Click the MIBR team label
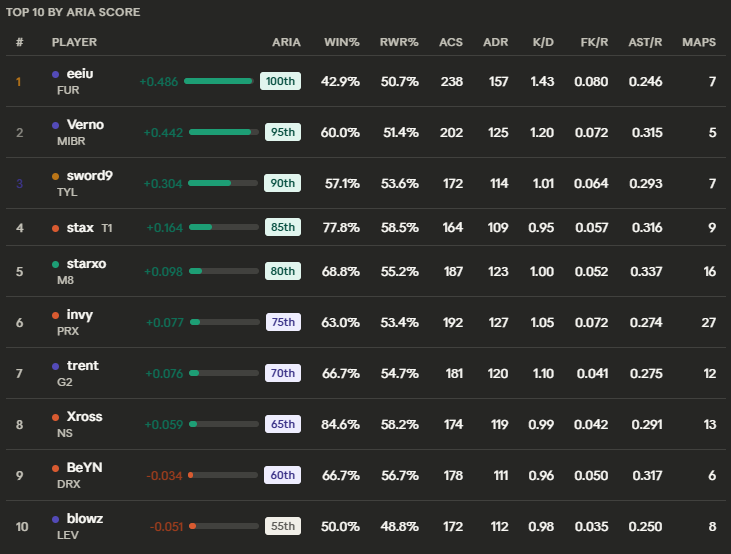The width and height of the screenshot is (731, 554). 71,141
